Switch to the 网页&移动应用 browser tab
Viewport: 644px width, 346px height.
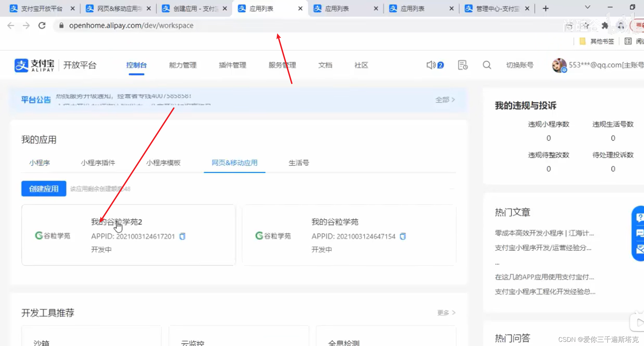pyautogui.click(x=118, y=8)
